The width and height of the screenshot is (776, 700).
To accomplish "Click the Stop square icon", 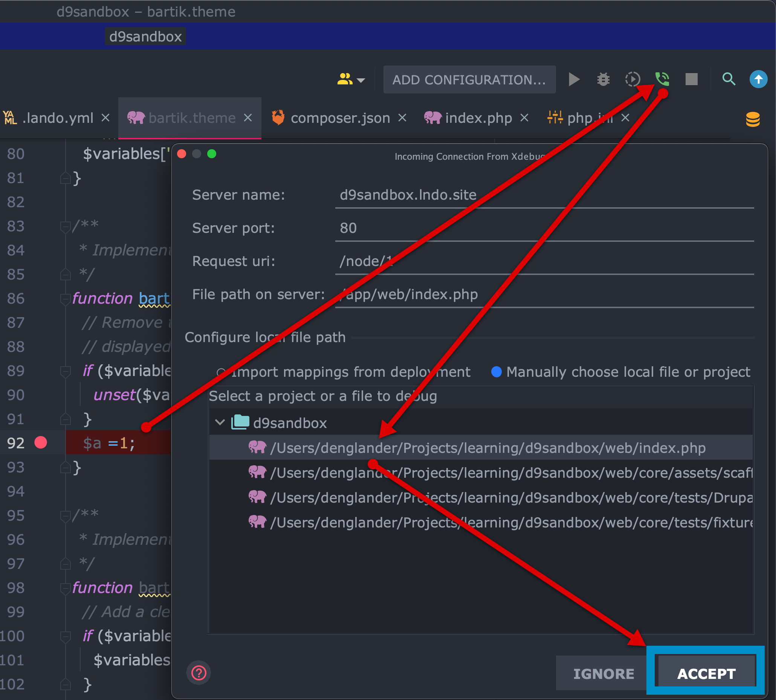I will point(691,79).
